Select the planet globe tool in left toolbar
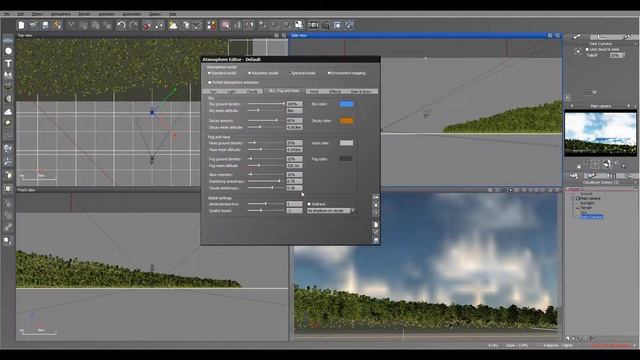This screenshot has height=360, width=640. point(8,148)
